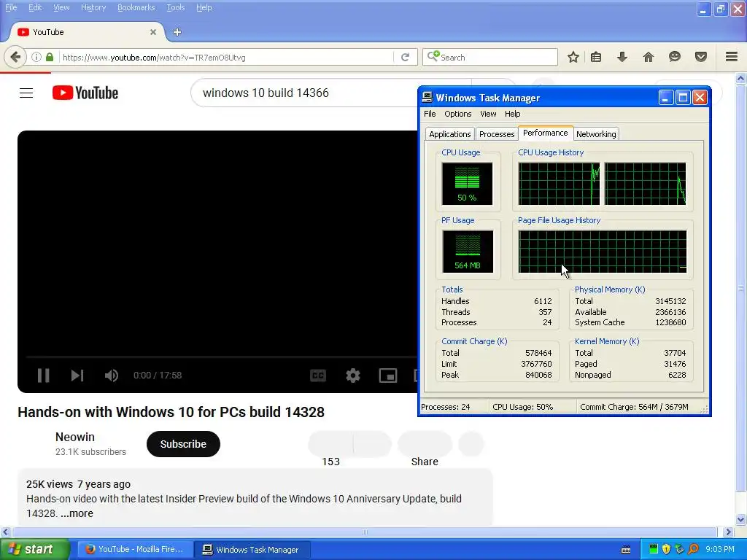
Task: Click Commit Charge 564M / 3679M status text
Action: pos(634,407)
